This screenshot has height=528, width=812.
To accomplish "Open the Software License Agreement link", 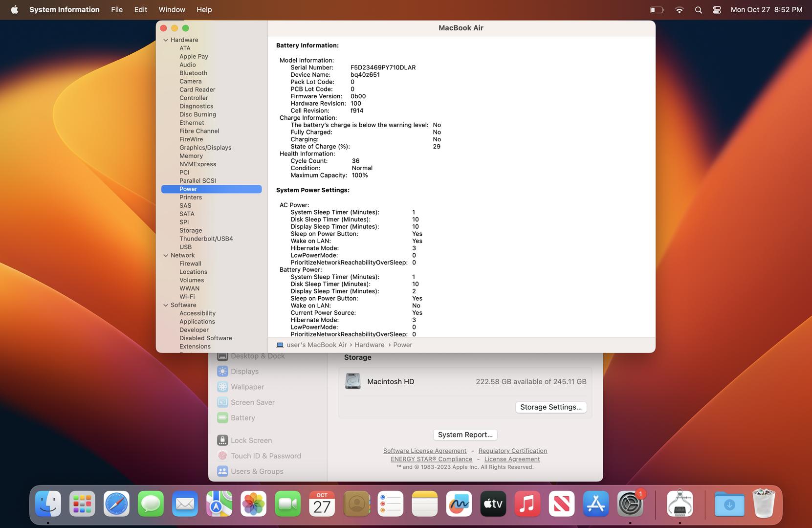I will coord(424,451).
